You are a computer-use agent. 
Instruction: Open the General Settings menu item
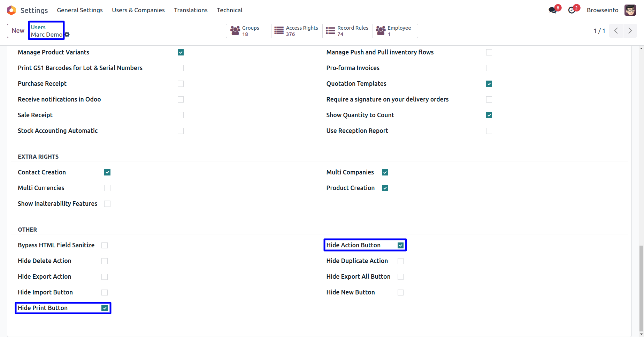(80, 10)
